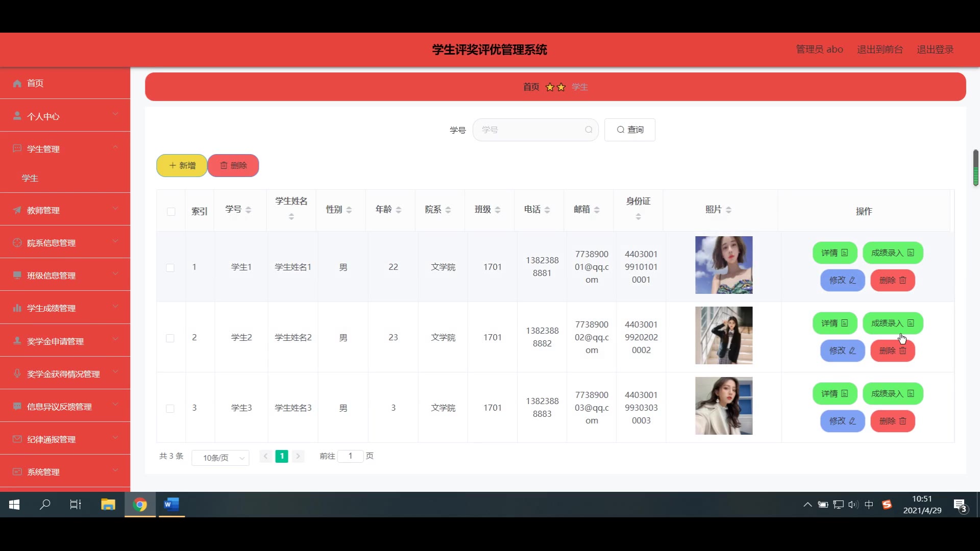Image resolution: width=980 pixels, height=551 pixels.
Task: Click 成绩录入 for 学生2
Action: 893,323
